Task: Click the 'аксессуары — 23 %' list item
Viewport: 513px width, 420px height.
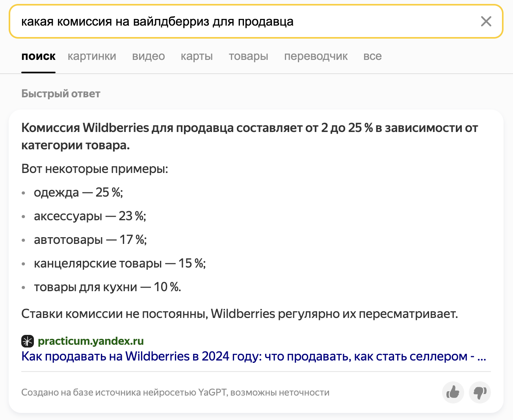Action: tap(90, 216)
